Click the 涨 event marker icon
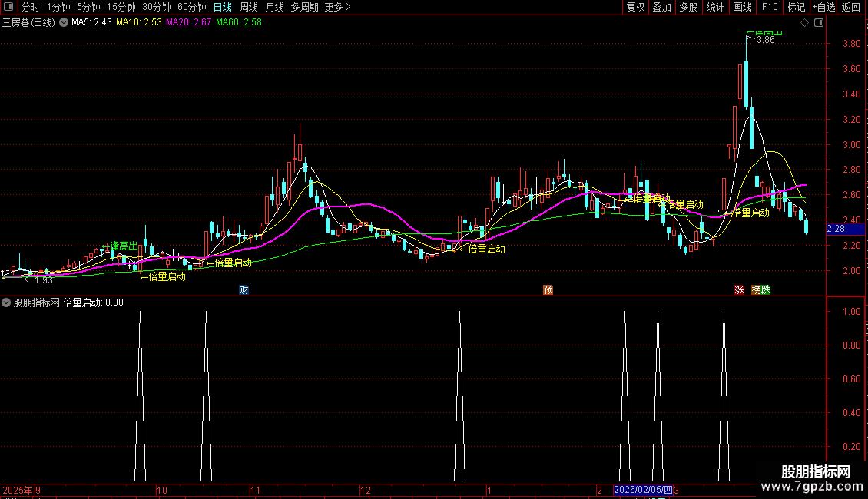Screen dimensions: 868x499 click(739, 290)
